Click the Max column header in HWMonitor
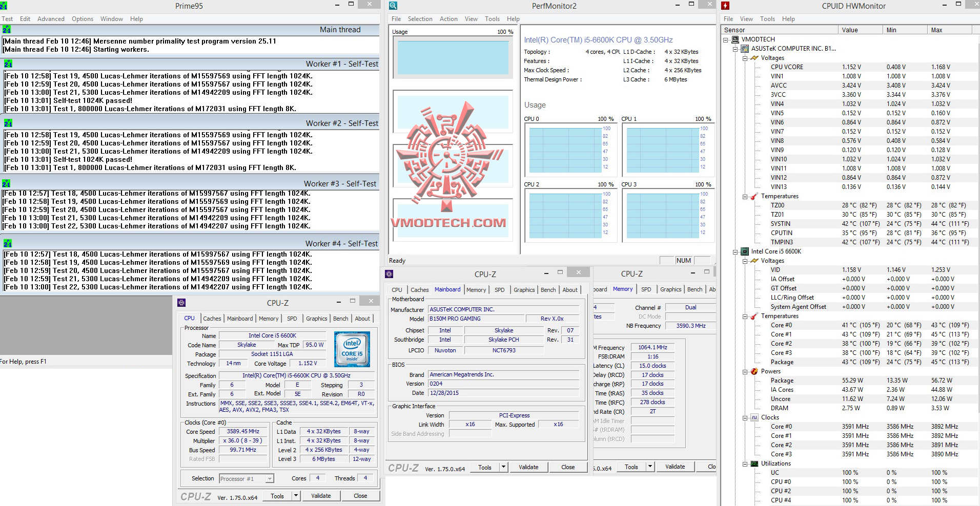This screenshot has height=506, width=980. pyautogui.click(x=949, y=30)
